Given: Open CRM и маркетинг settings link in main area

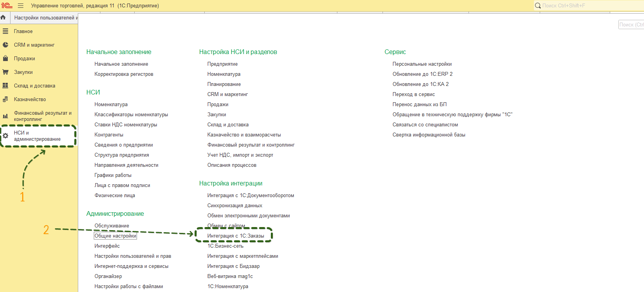Looking at the screenshot, I should (x=228, y=94).
